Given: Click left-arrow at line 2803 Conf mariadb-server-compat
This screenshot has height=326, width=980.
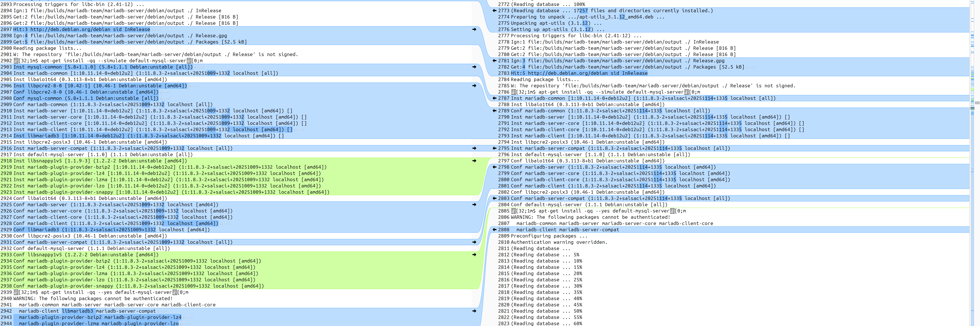Looking at the screenshot, I should pos(494,198).
